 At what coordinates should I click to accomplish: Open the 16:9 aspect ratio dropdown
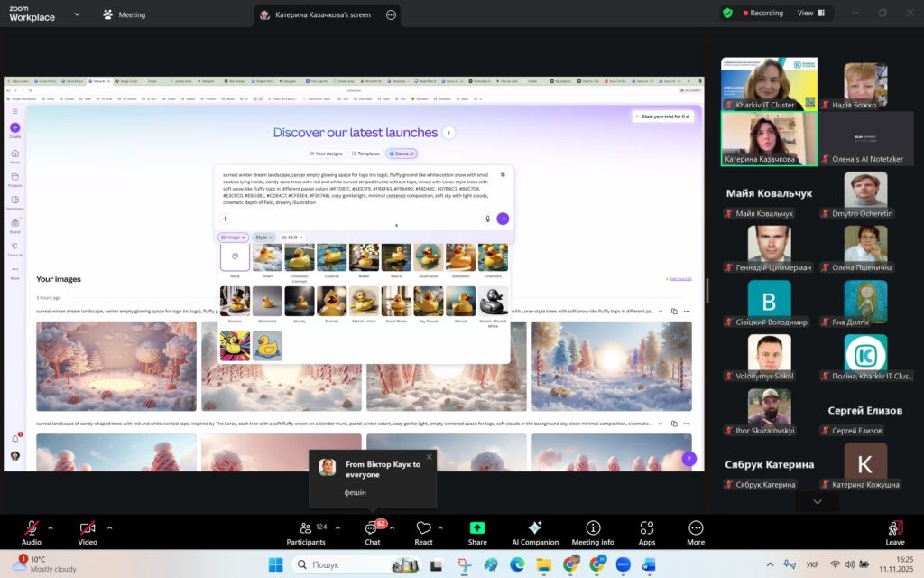click(x=293, y=238)
